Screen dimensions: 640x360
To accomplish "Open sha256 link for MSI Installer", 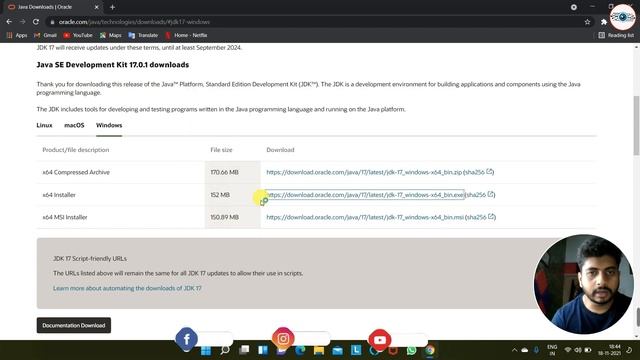I will (480, 217).
